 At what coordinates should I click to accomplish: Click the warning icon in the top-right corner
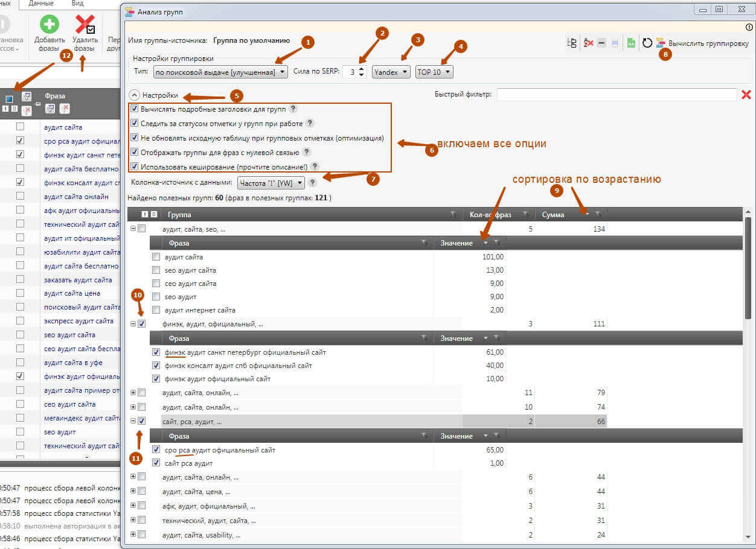click(749, 27)
